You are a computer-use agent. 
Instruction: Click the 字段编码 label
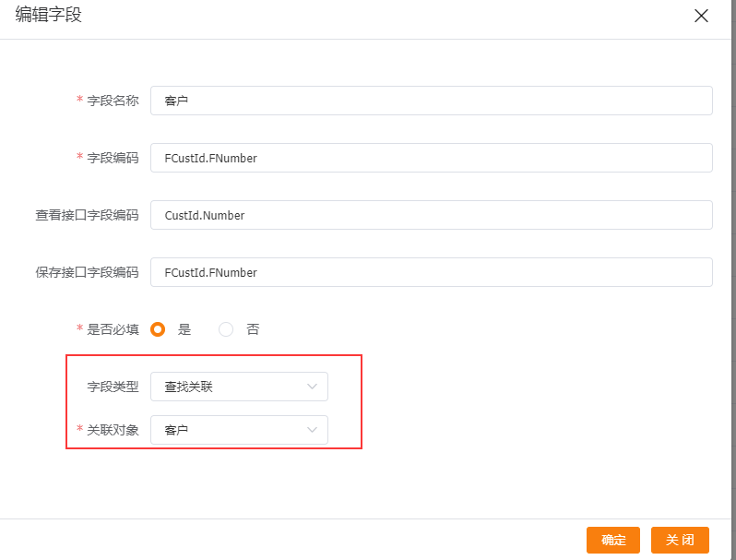tap(113, 158)
